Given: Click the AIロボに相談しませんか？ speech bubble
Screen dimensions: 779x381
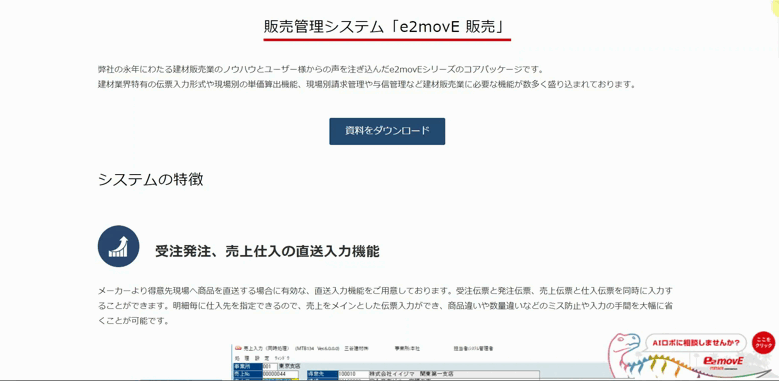Looking at the screenshot, I should 696,343.
